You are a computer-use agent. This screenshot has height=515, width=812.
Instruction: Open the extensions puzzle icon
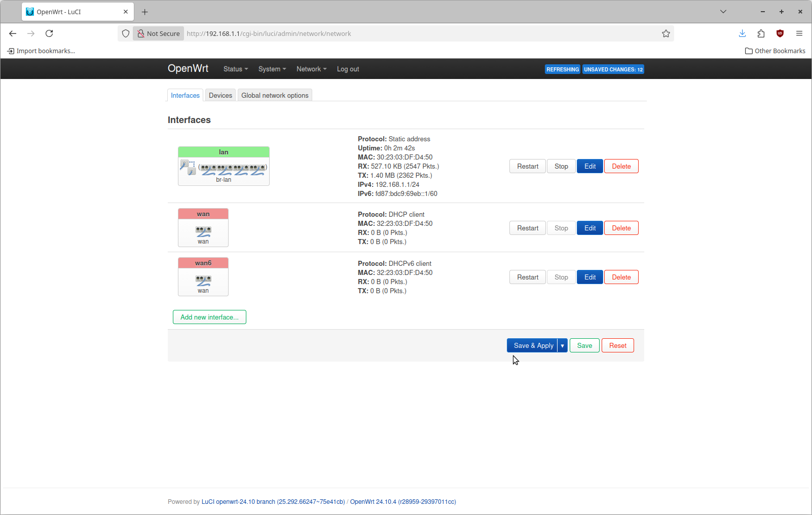tap(761, 33)
